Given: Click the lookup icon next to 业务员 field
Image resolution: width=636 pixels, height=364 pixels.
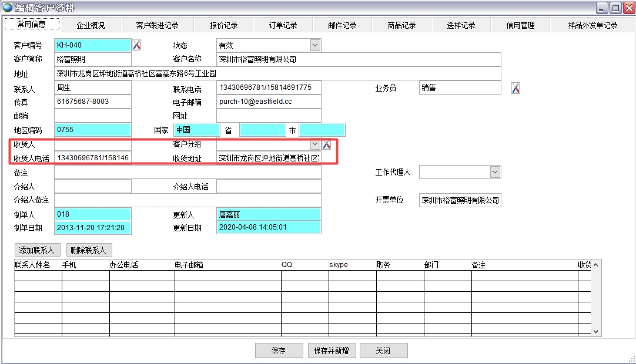Looking at the screenshot, I should pos(516,87).
